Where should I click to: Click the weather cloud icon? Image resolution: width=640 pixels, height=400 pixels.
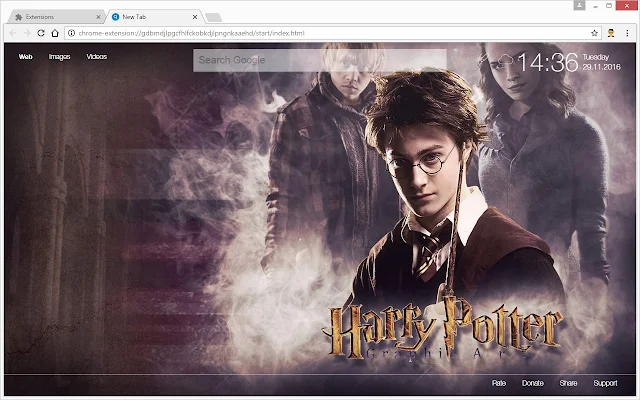[505, 62]
